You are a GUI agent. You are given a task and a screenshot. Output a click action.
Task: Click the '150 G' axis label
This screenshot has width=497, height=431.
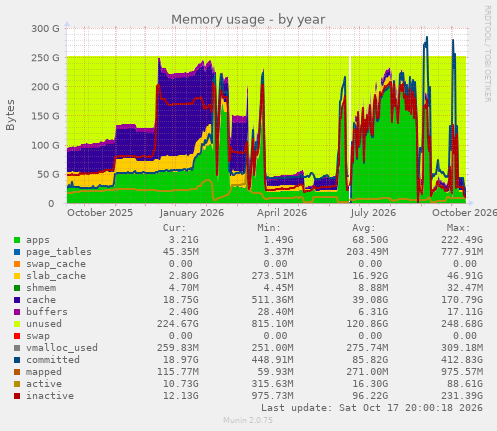click(x=45, y=116)
